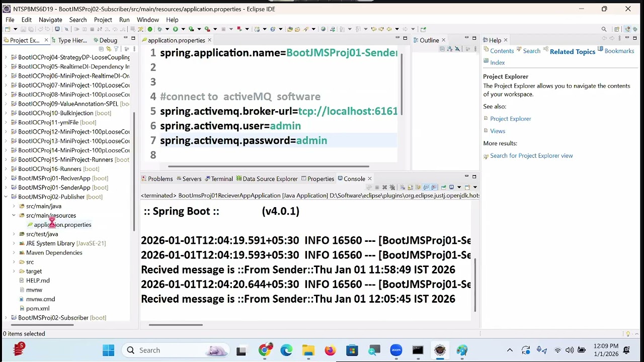
Task: Click Open Perspective icon
Action: [617, 29]
